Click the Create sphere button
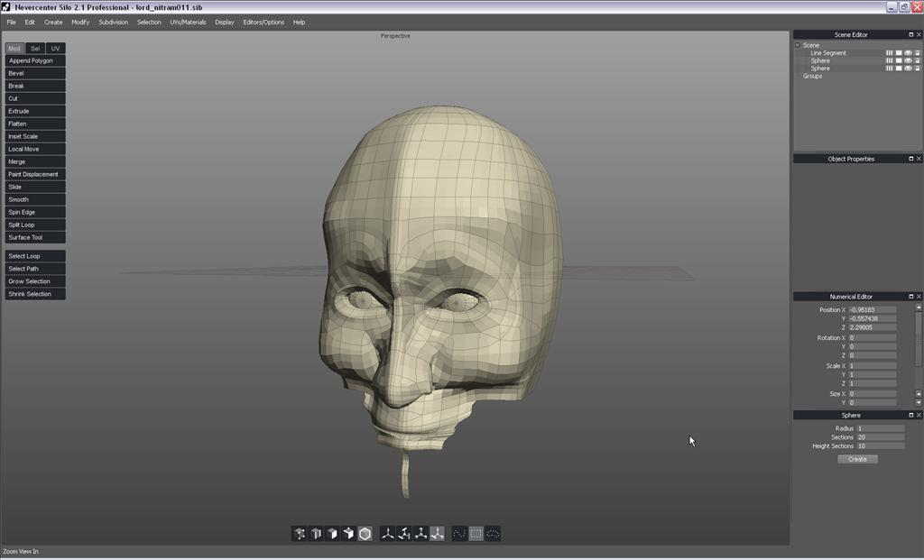This screenshot has width=924, height=560. 857,459
